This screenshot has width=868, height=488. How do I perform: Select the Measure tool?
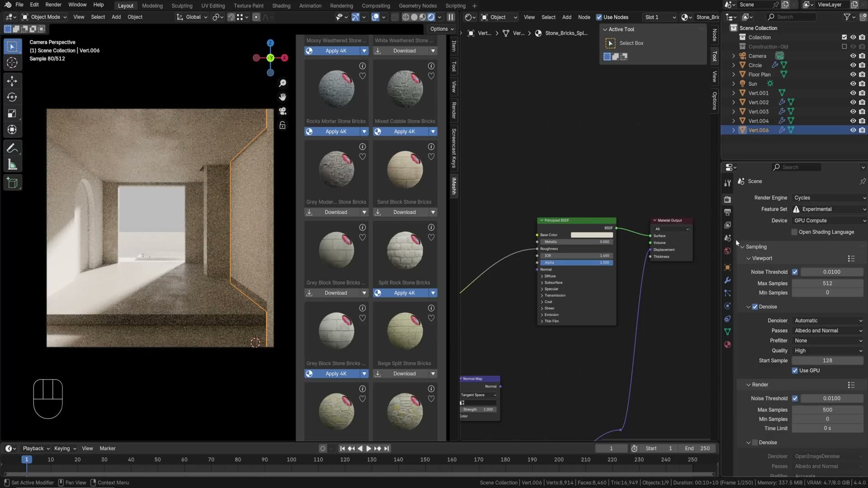click(x=12, y=165)
